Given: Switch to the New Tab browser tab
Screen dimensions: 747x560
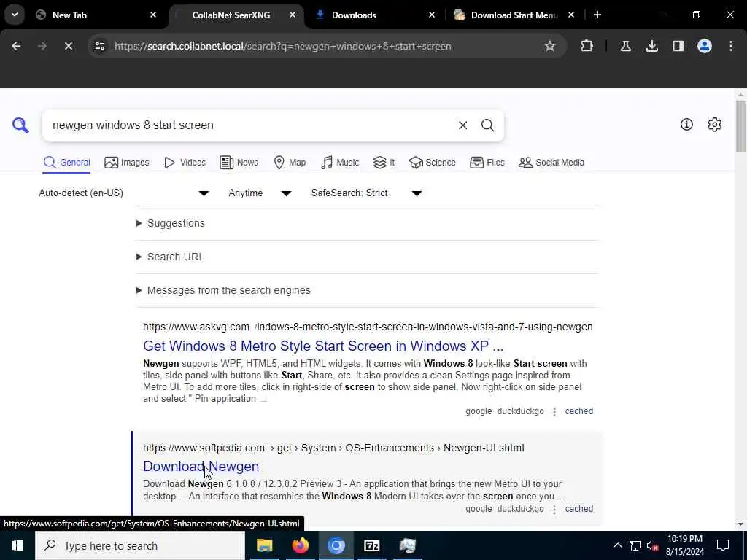Looking at the screenshot, I should (96, 15).
